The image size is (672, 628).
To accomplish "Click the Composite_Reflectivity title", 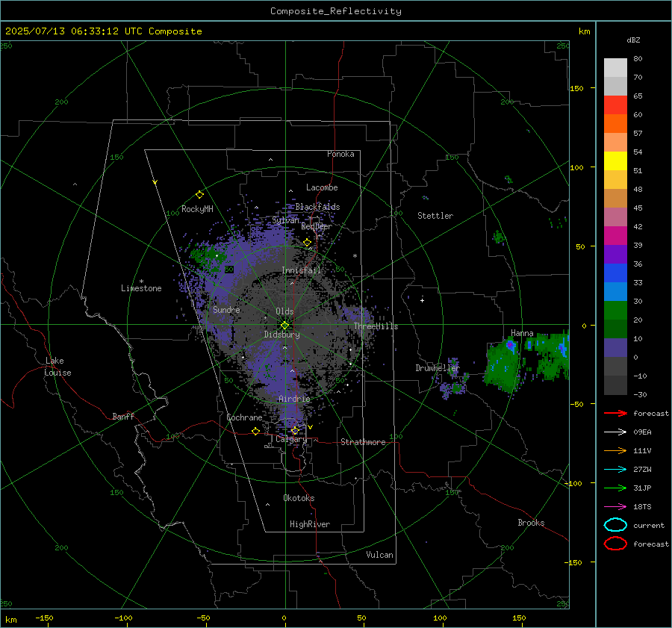I will (336, 11).
